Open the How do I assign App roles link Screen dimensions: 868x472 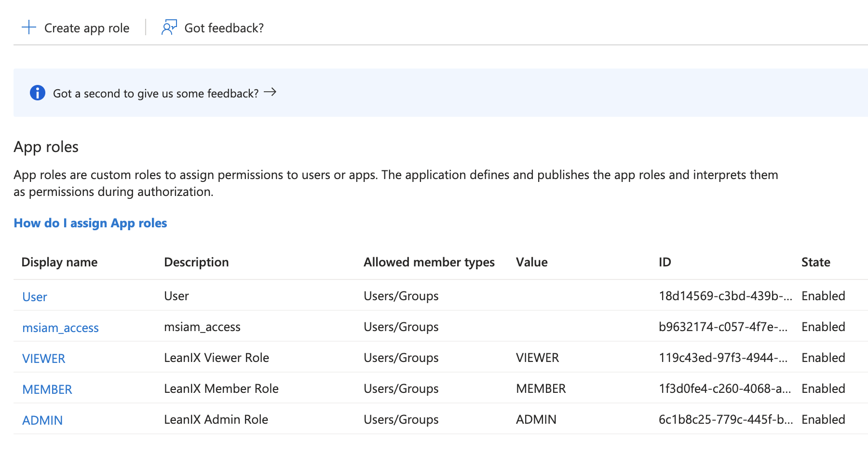pos(90,223)
